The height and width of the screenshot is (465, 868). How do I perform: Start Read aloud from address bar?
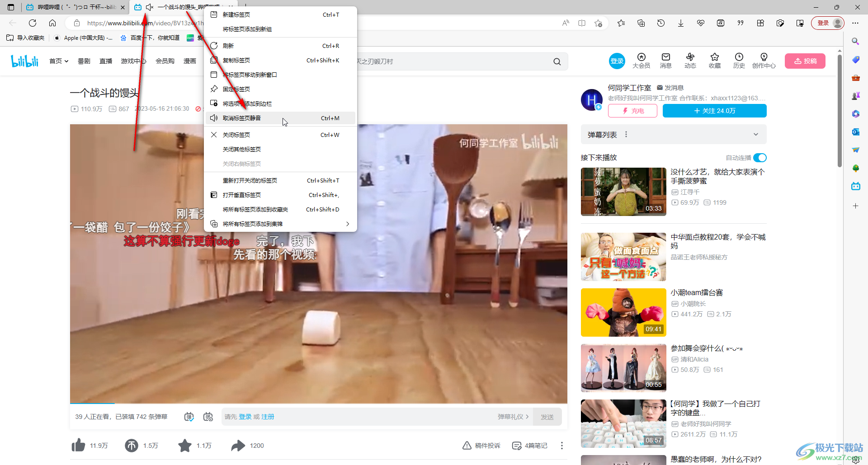566,23
